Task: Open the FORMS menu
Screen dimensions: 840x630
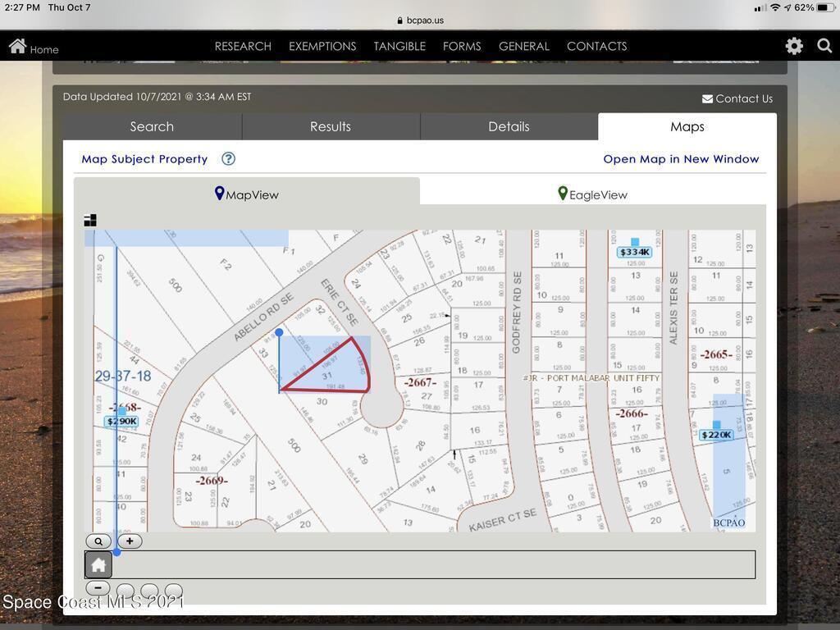Action: 462,46
